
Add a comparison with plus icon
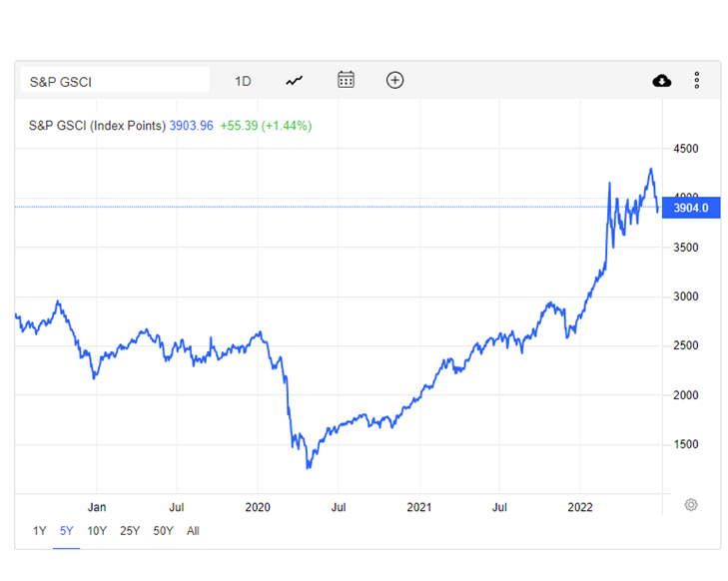pyautogui.click(x=394, y=80)
